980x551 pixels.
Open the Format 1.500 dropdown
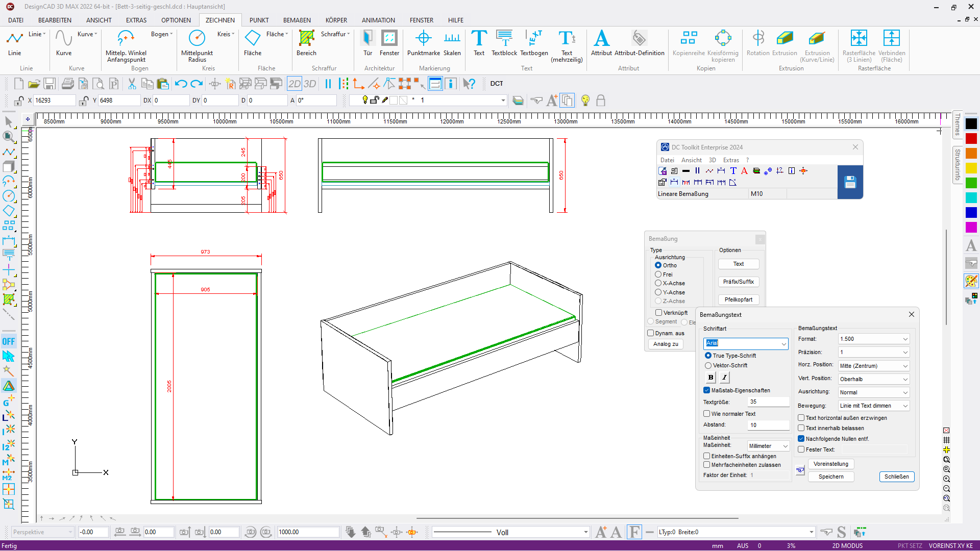pyautogui.click(x=874, y=339)
